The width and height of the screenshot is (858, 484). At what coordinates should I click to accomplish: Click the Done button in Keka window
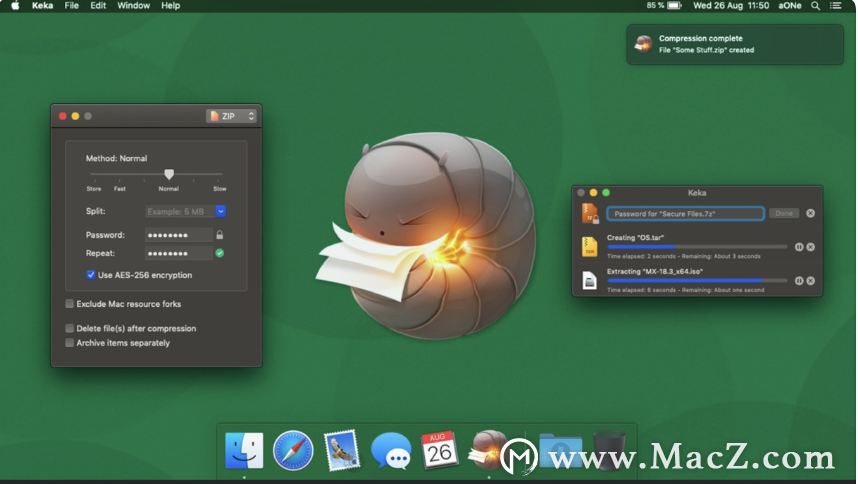[x=784, y=213]
